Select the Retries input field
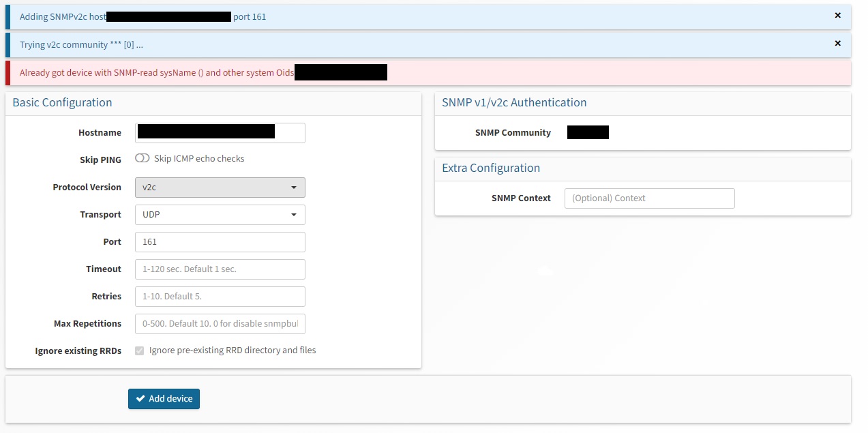Image resolution: width=868 pixels, height=433 pixels. (220, 297)
